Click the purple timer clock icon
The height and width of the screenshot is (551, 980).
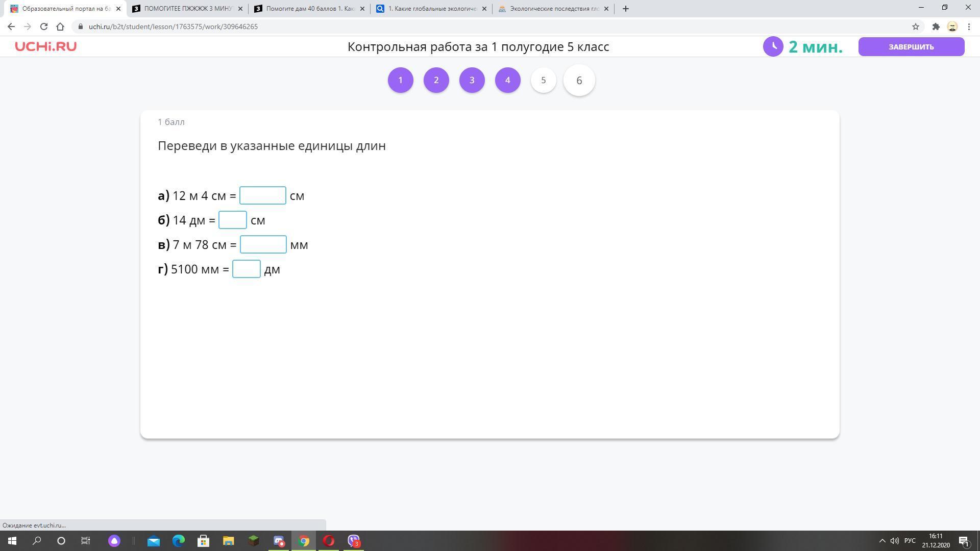(773, 46)
